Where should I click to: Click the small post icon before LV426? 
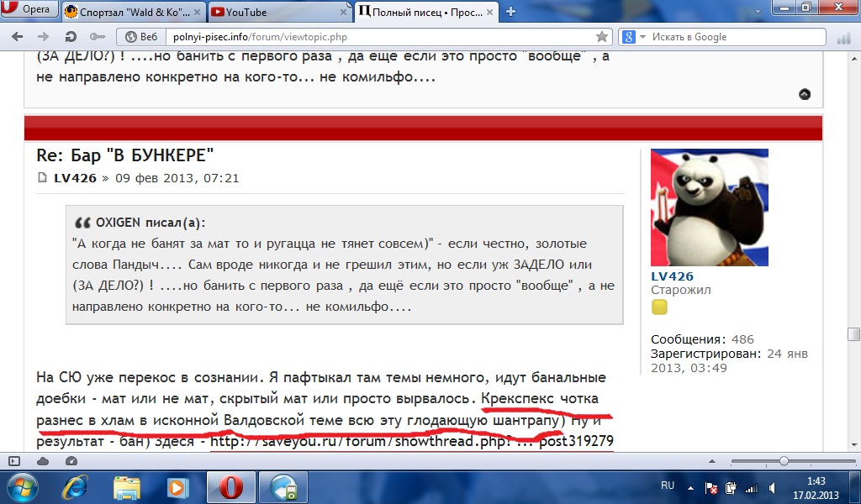(42, 178)
